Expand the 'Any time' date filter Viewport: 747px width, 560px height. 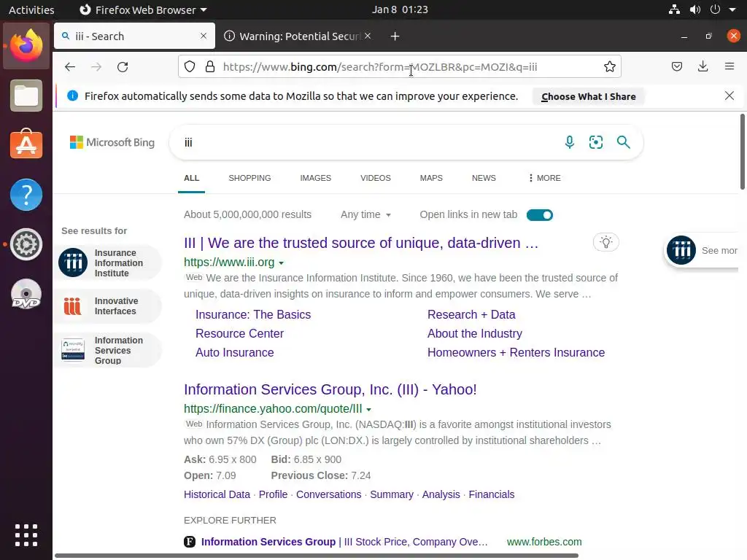365,214
